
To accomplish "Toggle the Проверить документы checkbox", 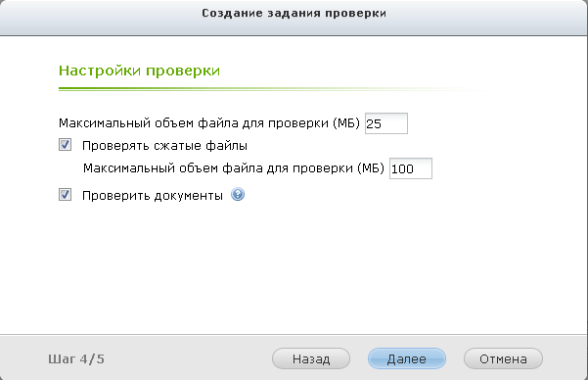I will tap(65, 195).
